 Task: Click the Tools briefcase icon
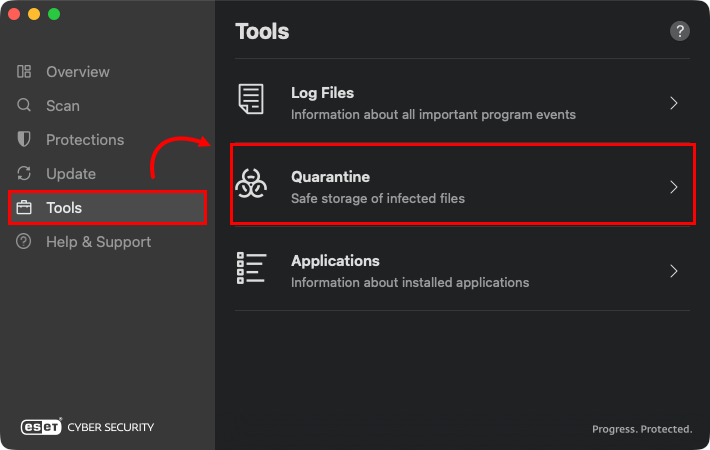tap(25, 208)
